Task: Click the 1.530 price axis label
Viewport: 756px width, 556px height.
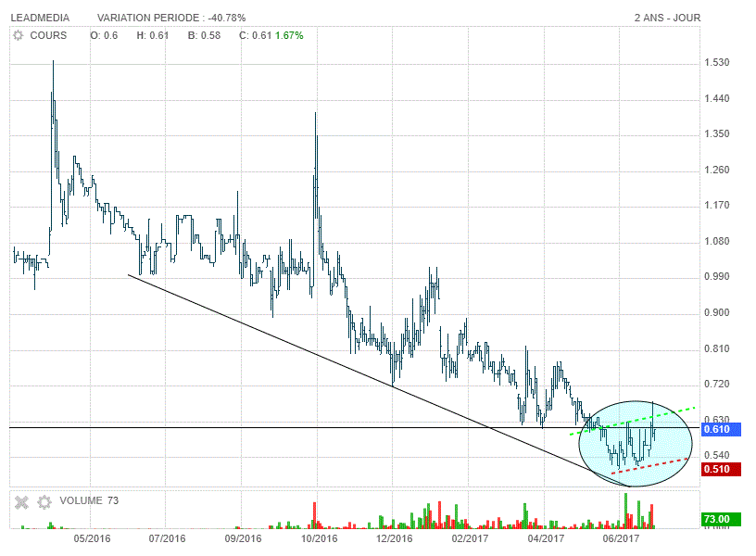Action: pos(717,62)
